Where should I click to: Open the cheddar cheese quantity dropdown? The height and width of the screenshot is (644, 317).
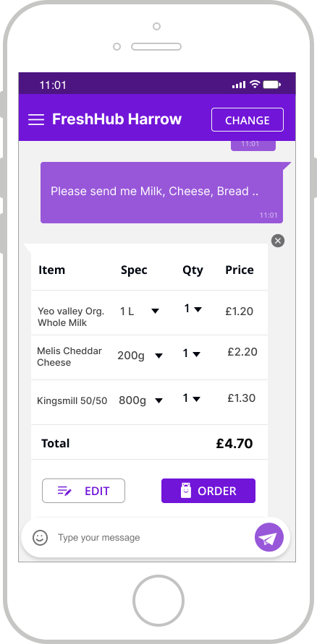click(x=192, y=353)
